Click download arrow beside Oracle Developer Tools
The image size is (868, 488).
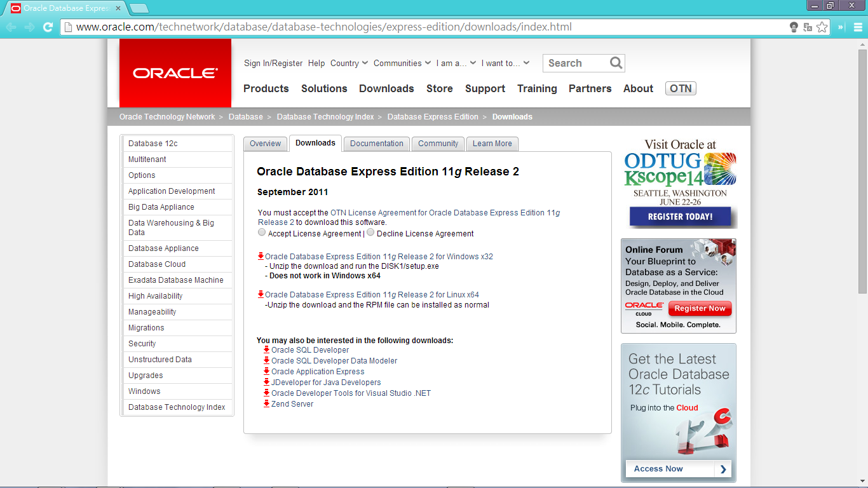[266, 393]
